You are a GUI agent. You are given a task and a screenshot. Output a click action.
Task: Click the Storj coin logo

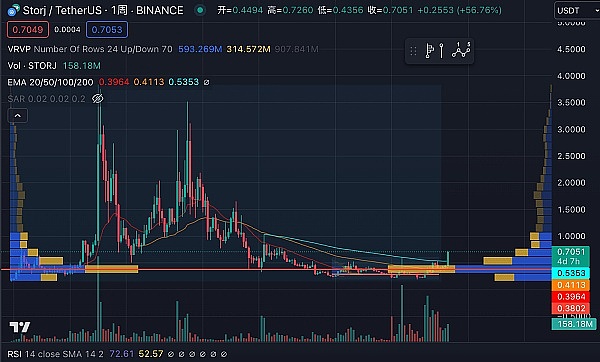click(x=13, y=10)
